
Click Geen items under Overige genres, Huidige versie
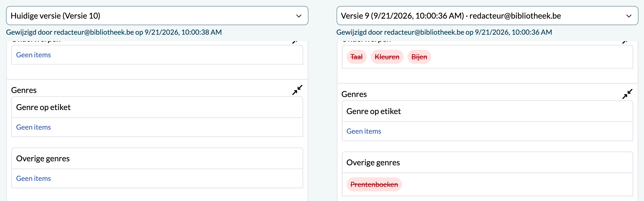pos(33,179)
